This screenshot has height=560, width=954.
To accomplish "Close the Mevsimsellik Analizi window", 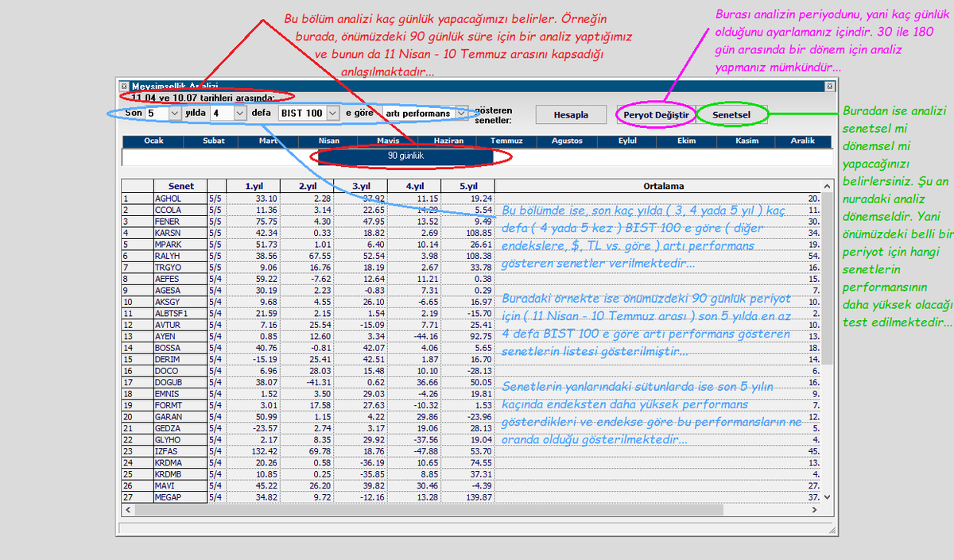I will 829,86.
